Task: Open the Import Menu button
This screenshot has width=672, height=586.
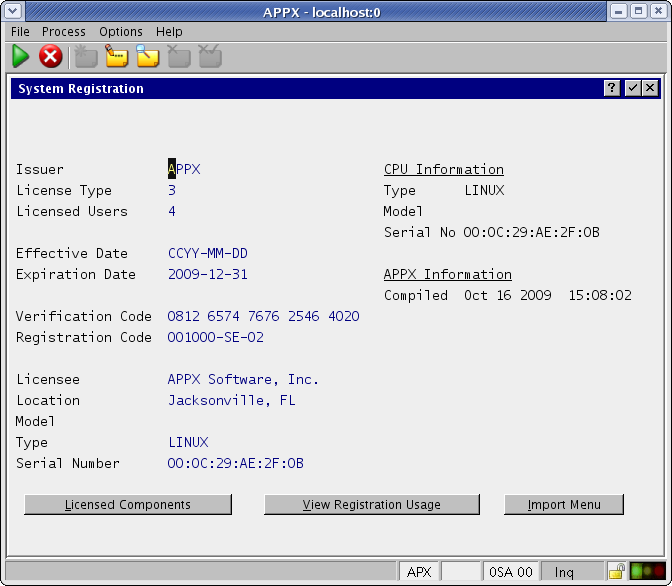Action: click(x=564, y=505)
